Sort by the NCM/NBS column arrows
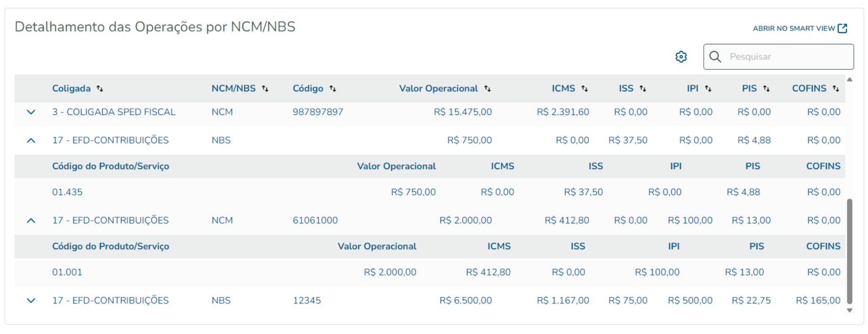The image size is (868, 334). tap(265, 89)
